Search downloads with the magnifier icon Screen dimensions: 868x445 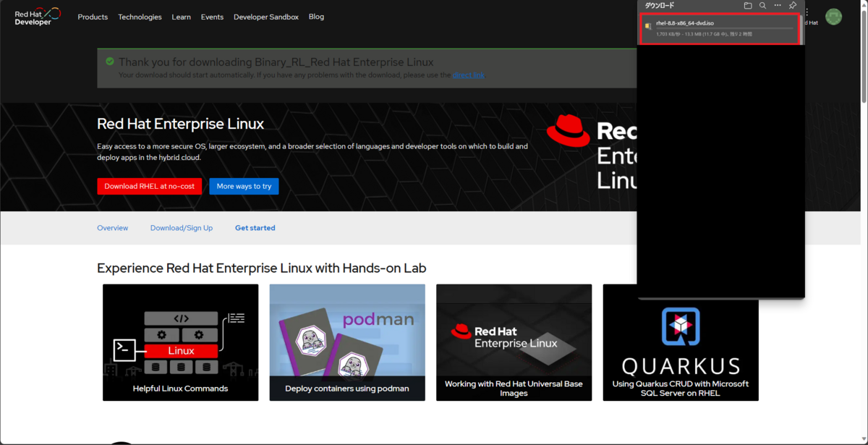(x=762, y=6)
